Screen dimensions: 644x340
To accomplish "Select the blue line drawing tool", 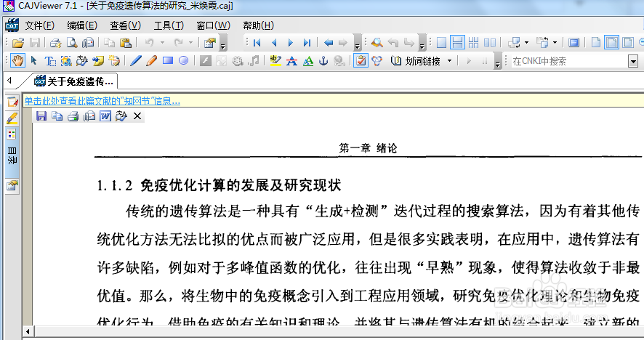I will [x=135, y=61].
